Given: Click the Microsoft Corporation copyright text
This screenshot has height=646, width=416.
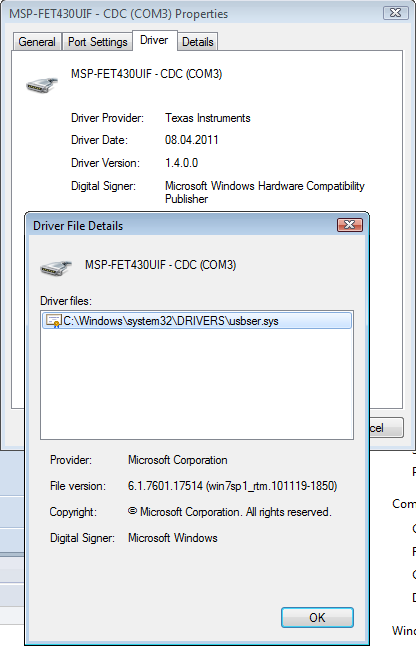Looking at the screenshot, I should (230, 512).
